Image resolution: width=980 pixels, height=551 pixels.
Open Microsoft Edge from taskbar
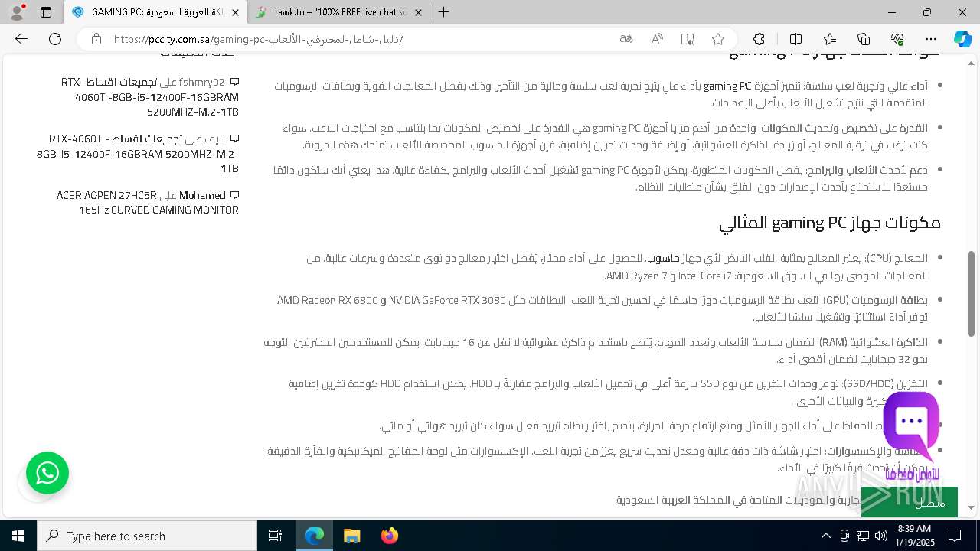[x=315, y=536]
